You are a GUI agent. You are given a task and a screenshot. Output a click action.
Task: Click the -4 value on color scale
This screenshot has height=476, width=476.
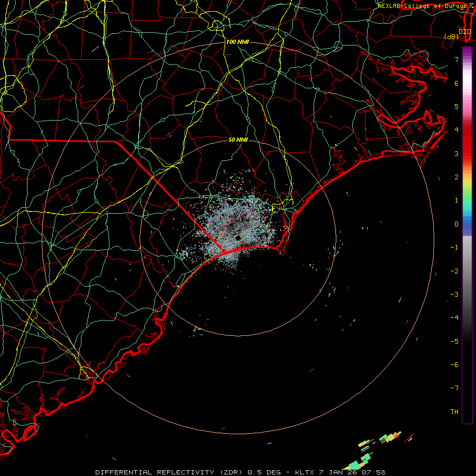[454, 318]
